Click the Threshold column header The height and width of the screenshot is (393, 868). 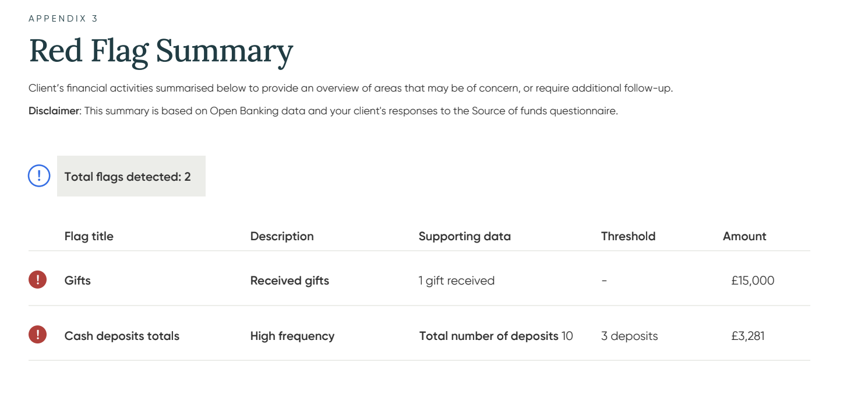628,236
